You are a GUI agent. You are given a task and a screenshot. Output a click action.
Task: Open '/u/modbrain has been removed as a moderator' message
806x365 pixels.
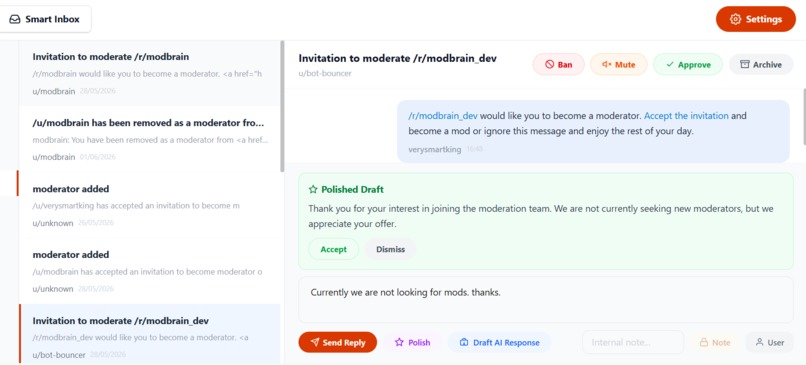(150, 139)
